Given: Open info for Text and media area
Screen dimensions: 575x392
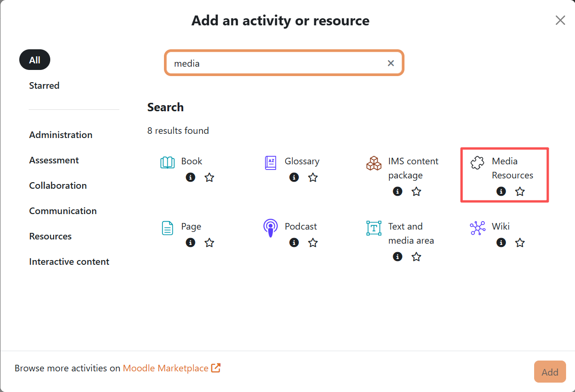Looking at the screenshot, I should pyautogui.click(x=397, y=257).
